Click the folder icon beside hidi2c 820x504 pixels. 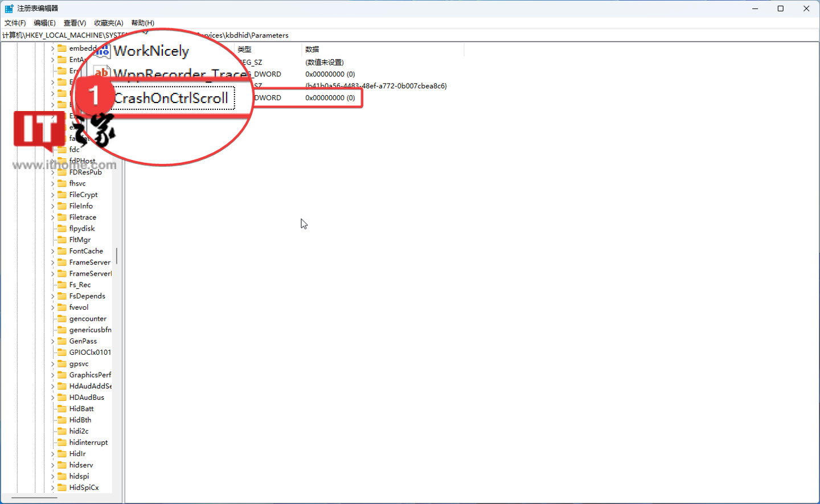[62, 431]
